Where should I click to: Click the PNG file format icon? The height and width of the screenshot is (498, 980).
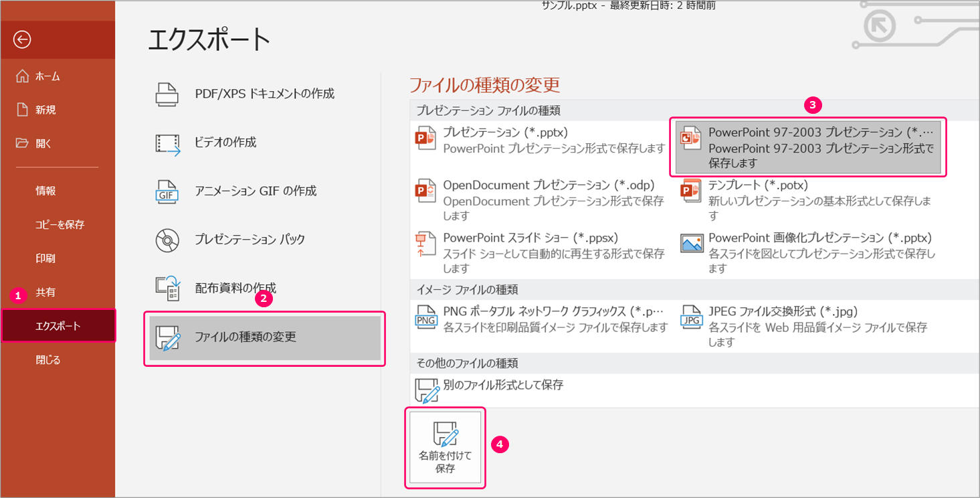(426, 317)
